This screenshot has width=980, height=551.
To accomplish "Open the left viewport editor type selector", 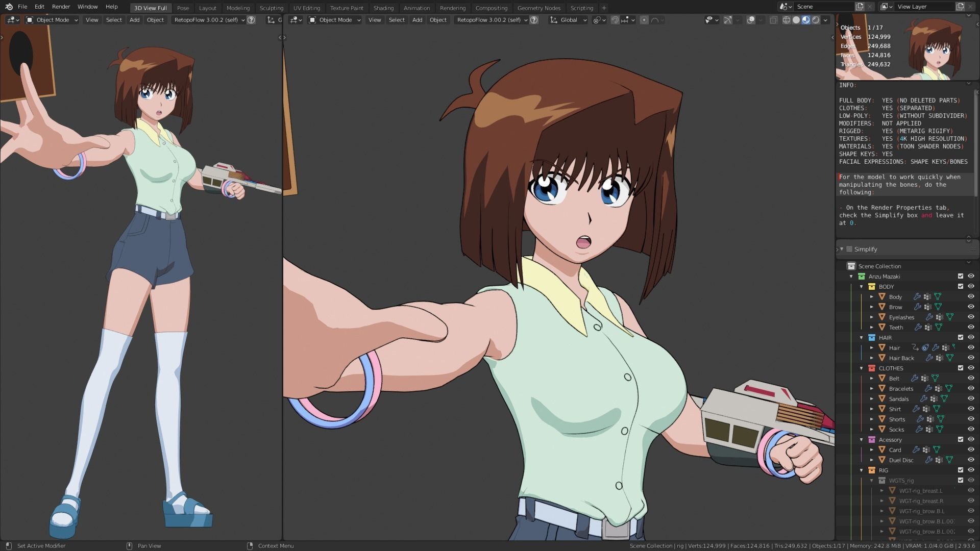I will (13, 20).
